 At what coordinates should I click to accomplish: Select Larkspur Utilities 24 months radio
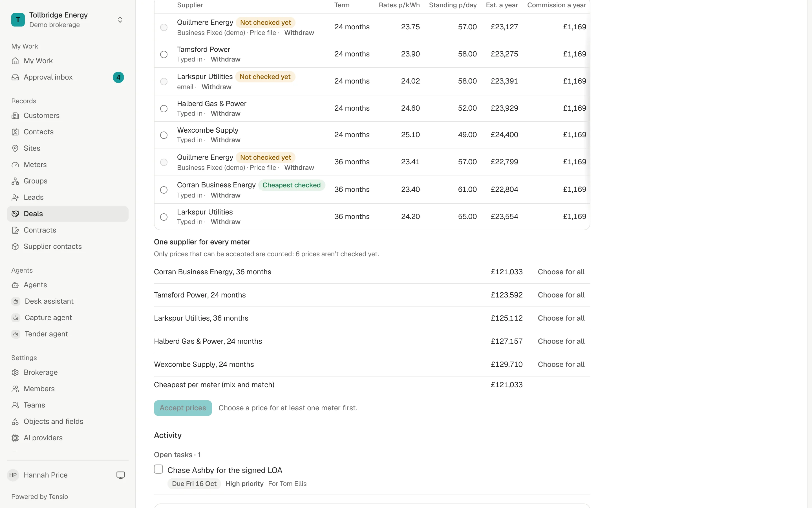(164, 82)
